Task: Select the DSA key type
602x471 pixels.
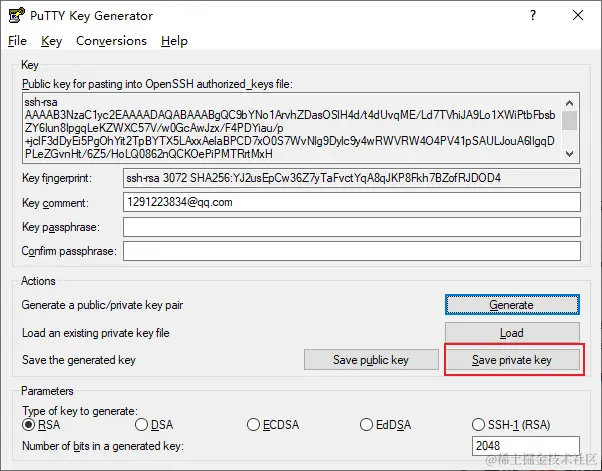Action: point(141,425)
